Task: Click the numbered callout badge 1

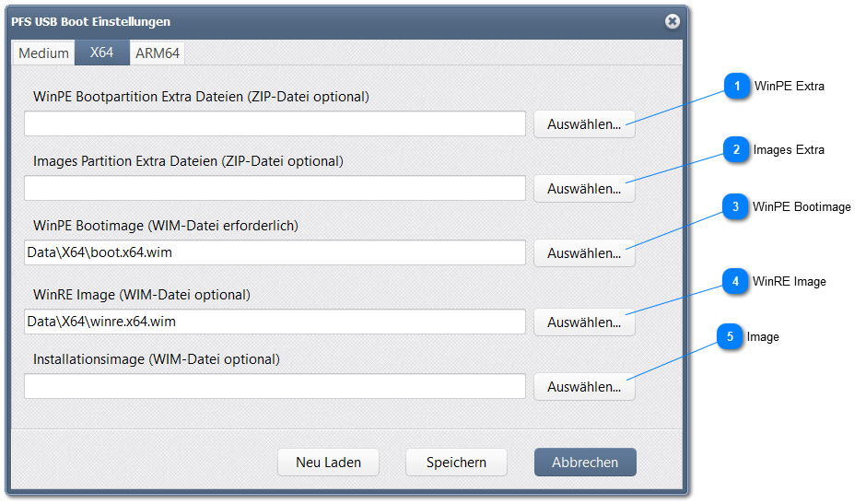Action: point(737,86)
